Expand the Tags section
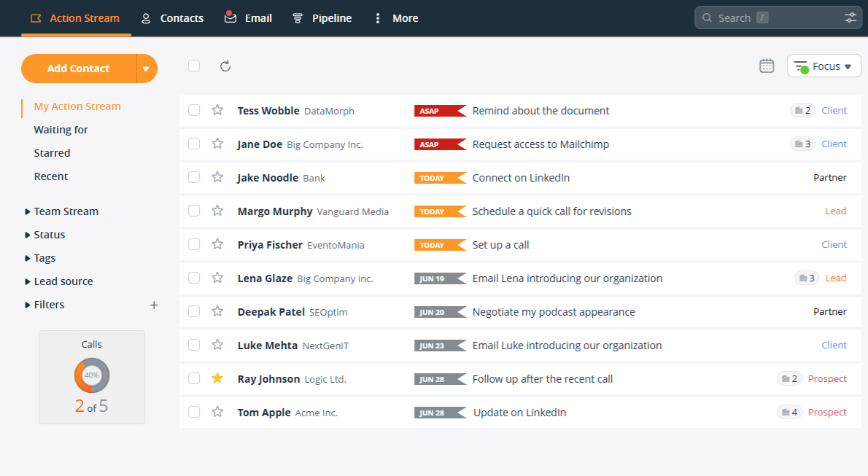Viewport: 868px width, 476px height. point(40,258)
